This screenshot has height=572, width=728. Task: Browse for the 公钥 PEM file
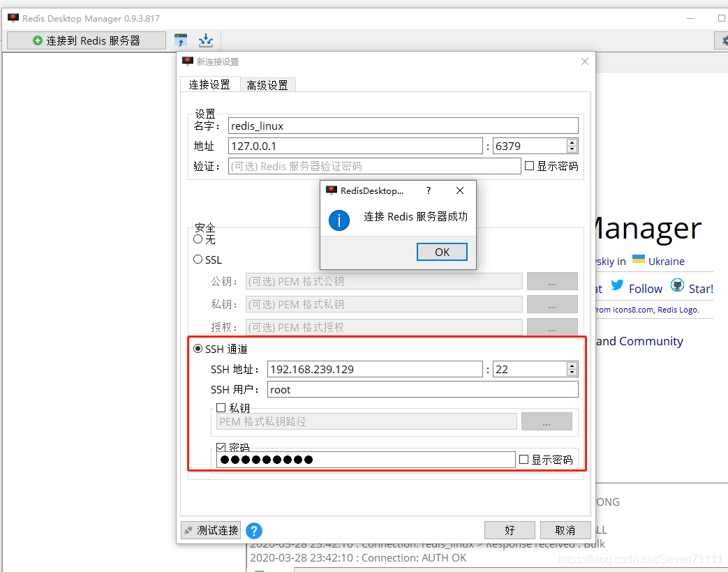click(x=552, y=281)
